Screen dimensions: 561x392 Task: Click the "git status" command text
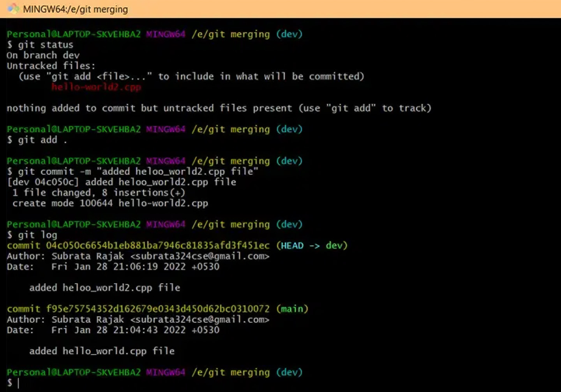click(x=45, y=45)
